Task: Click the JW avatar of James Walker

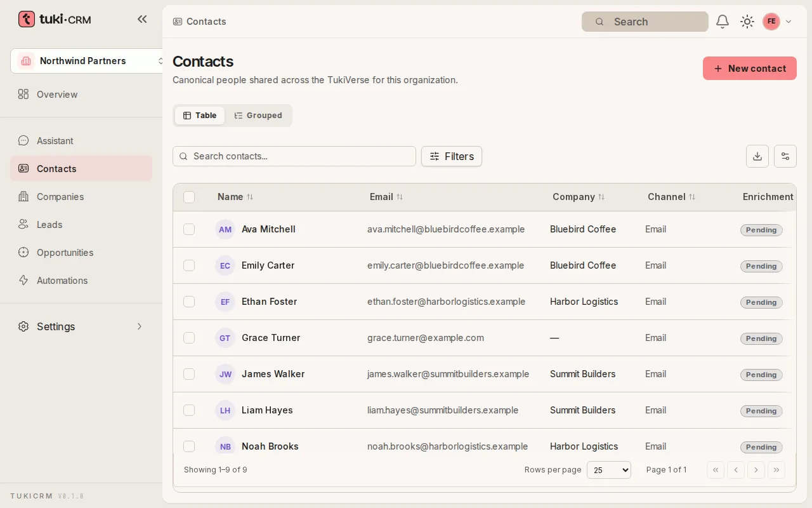Action: (x=225, y=374)
